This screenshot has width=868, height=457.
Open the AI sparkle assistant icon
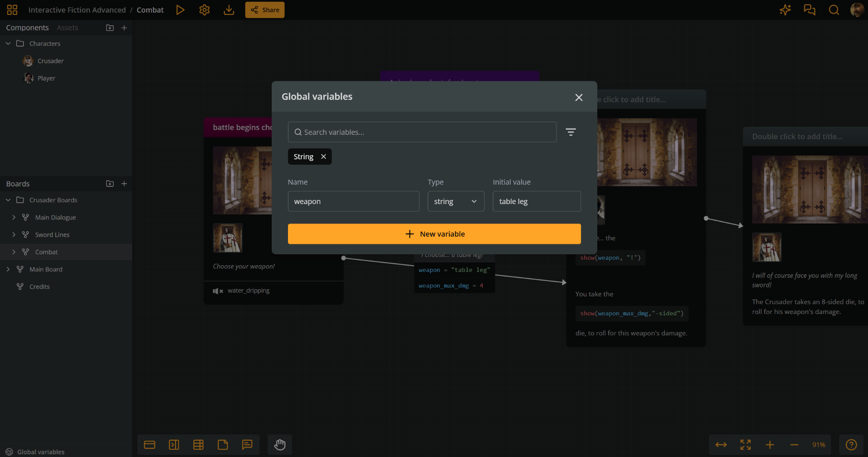(785, 10)
